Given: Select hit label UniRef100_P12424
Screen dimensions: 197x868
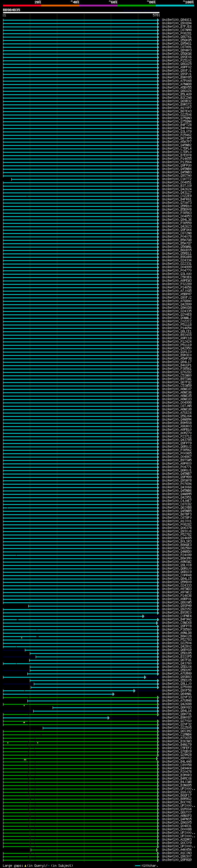Looking at the screenshot, I should click(176, 342).
